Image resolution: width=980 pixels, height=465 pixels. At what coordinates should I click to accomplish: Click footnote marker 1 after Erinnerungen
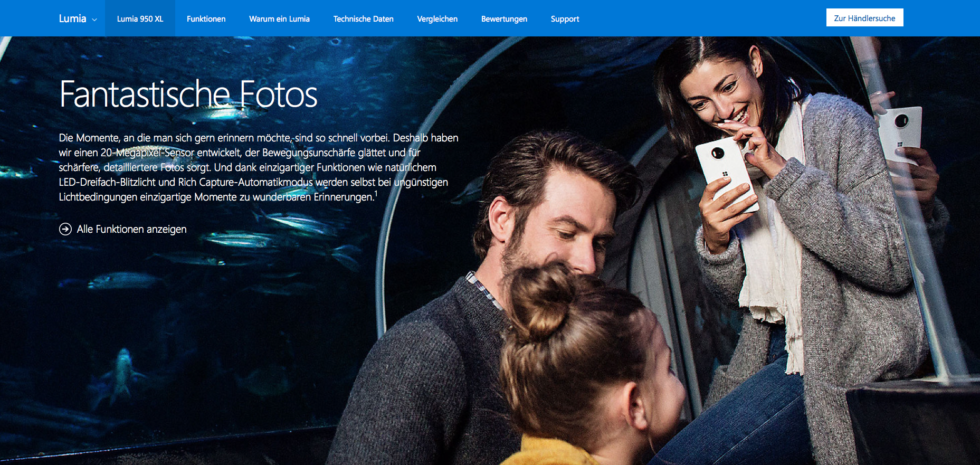point(376,194)
